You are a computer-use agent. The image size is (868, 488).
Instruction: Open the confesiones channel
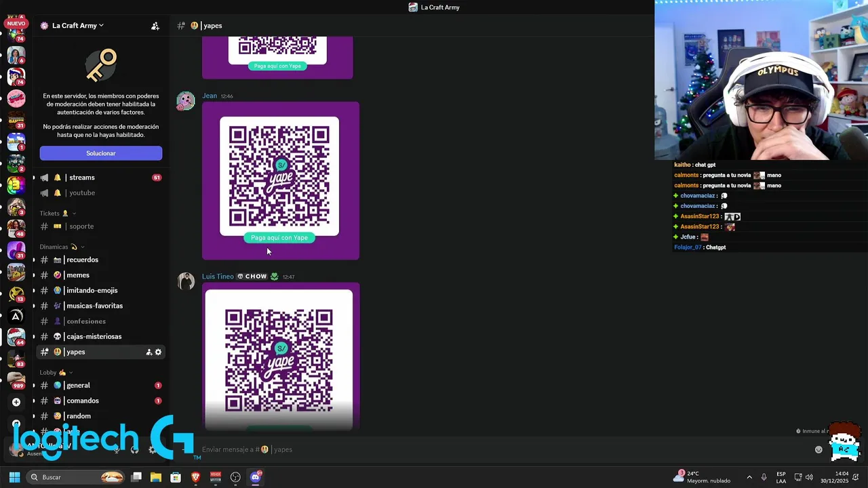coord(100,321)
